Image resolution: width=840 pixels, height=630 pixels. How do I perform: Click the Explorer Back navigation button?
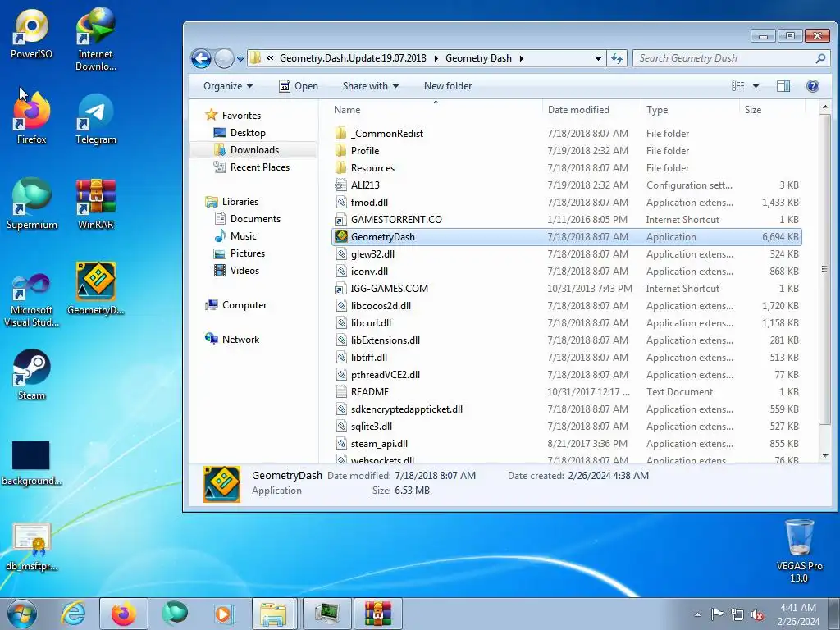point(202,58)
